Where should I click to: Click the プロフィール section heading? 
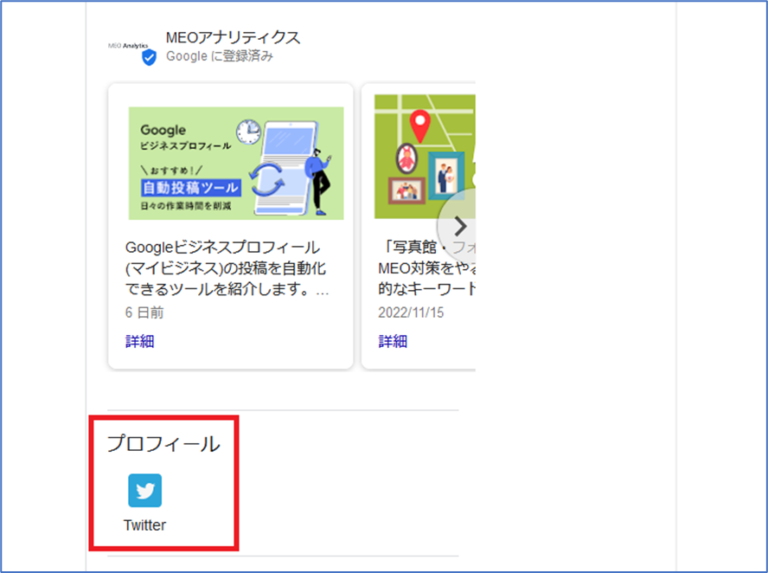[163, 444]
